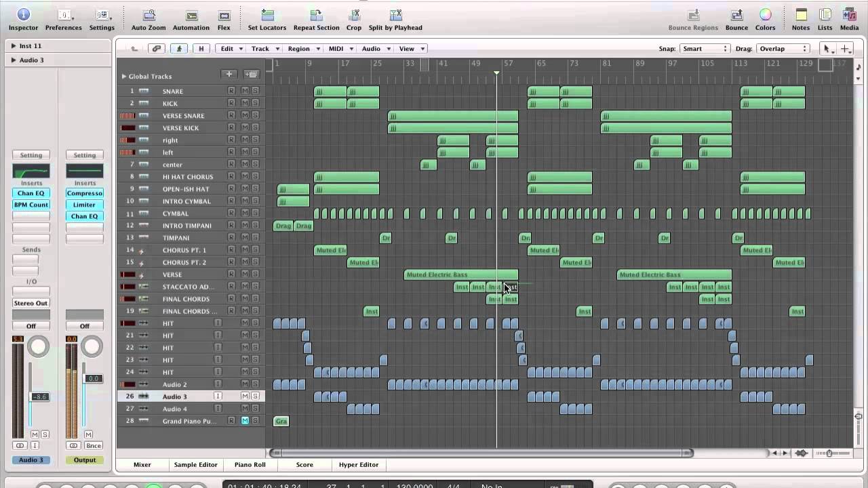Image resolution: width=868 pixels, height=488 pixels.
Task: Select the pointer tool menu
Action: point(827,49)
